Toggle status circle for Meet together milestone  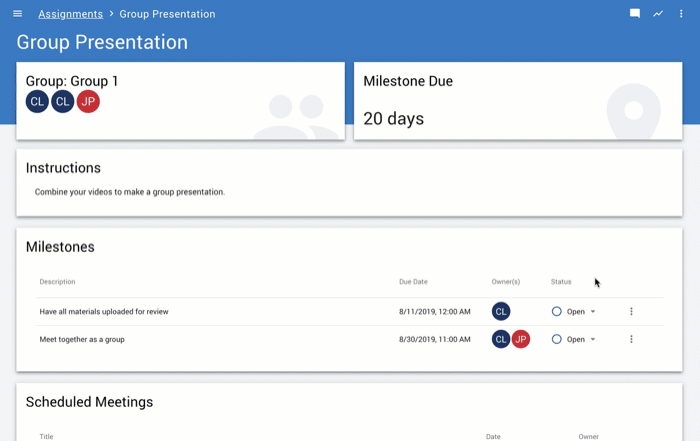tap(557, 340)
